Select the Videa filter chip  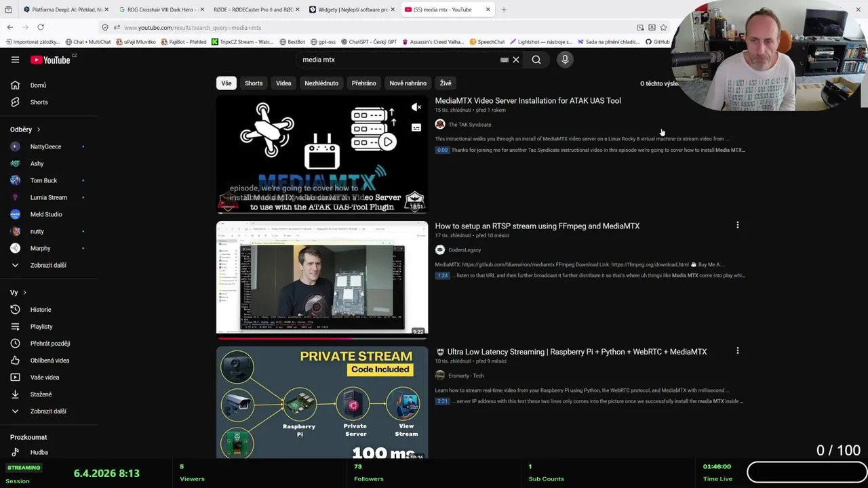[283, 83]
